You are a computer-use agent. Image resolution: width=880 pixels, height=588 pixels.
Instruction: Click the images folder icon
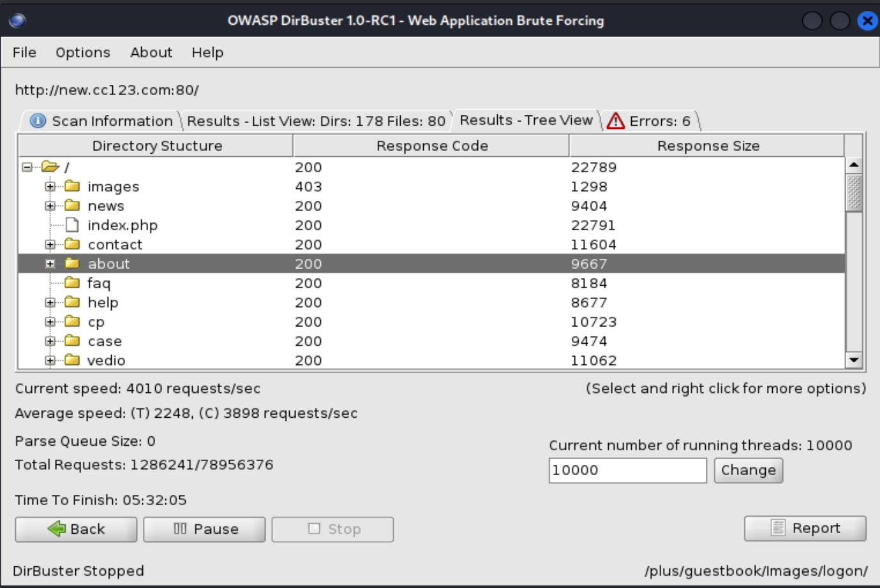click(72, 186)
